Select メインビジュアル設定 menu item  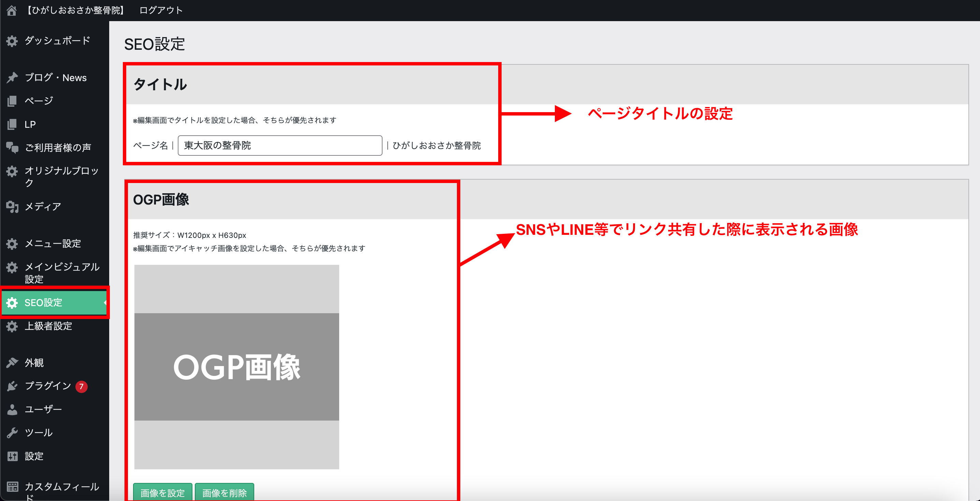click(x=62, y=273)
